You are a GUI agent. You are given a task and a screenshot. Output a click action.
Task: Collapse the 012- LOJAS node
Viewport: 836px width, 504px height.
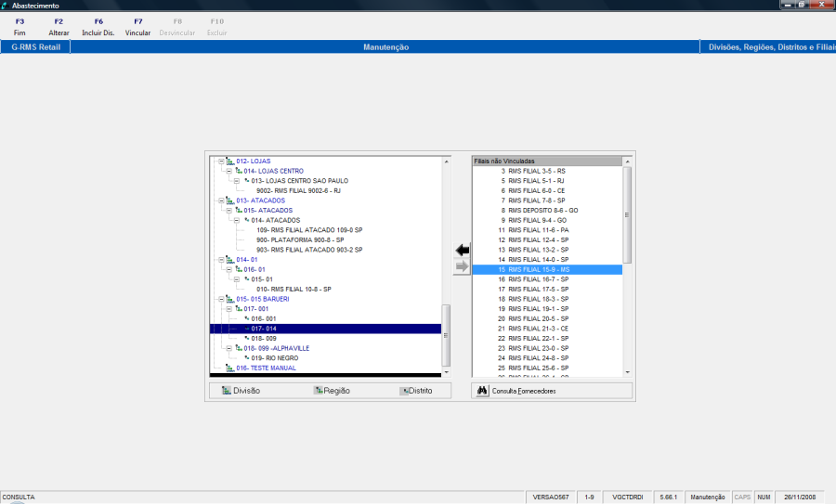(221, 161)
